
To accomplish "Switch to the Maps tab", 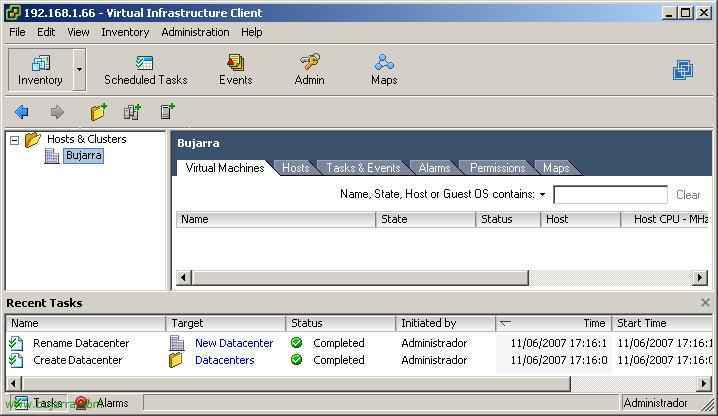I will [x=556, y=168].
